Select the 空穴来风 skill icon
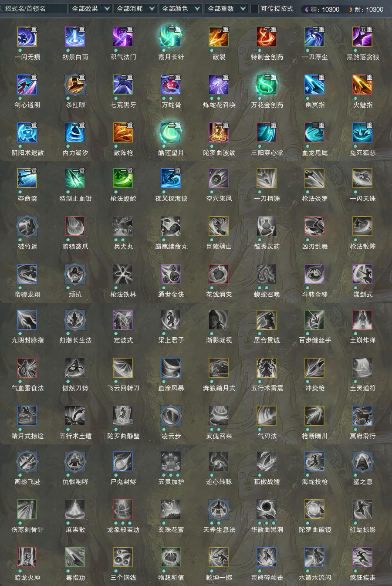This screenshot has width=392, height=586. 219,178
